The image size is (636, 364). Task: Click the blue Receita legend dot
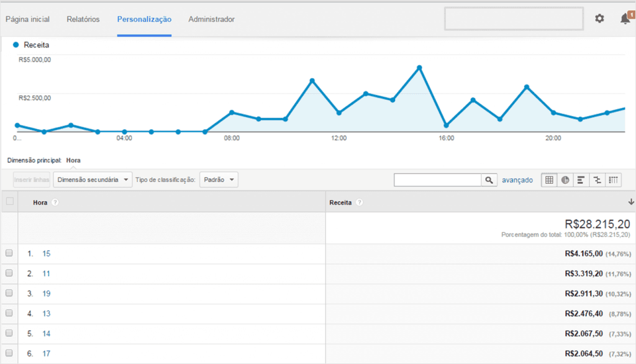16,45
